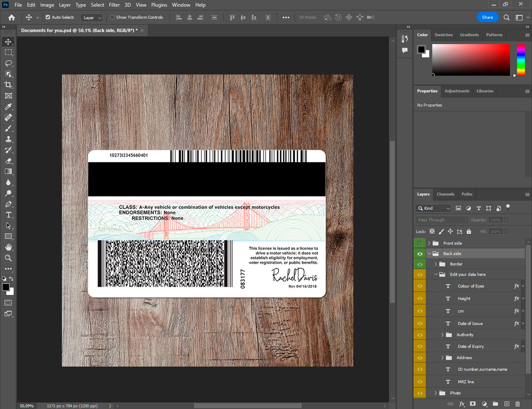Activate the Zoom tool in toolbar
This screenshot has width=532, height=409.
9,258
